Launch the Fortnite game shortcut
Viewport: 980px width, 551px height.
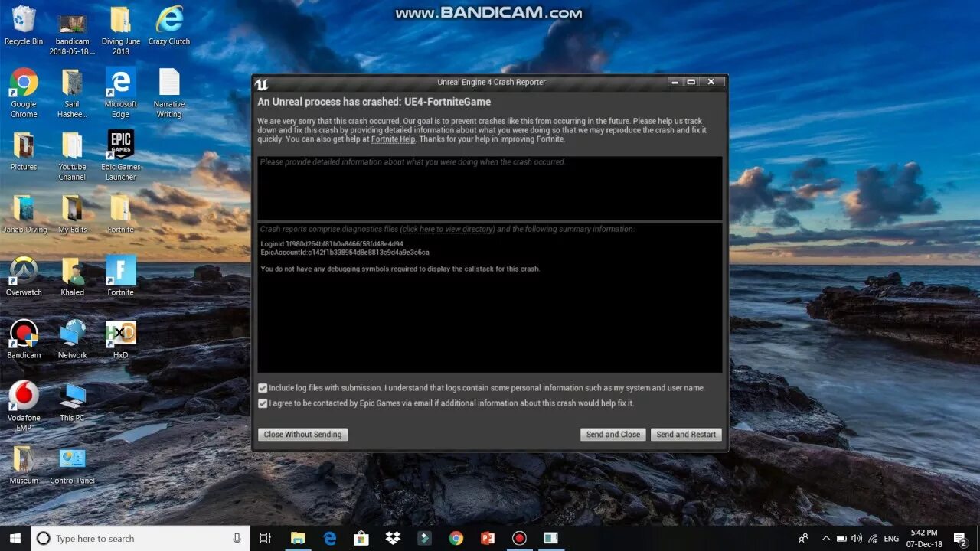pyautogui.click(x=120, y=276)
